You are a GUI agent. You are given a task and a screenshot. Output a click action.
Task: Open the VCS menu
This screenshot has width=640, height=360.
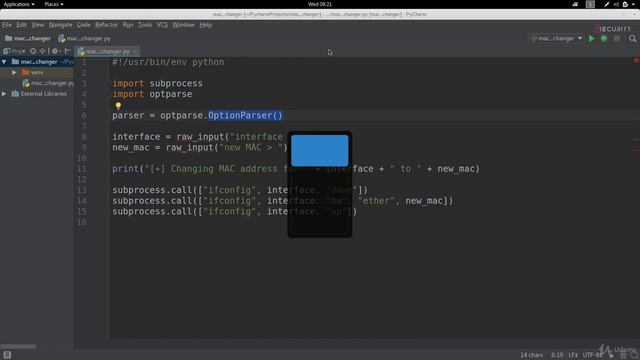tap(162, 25)
